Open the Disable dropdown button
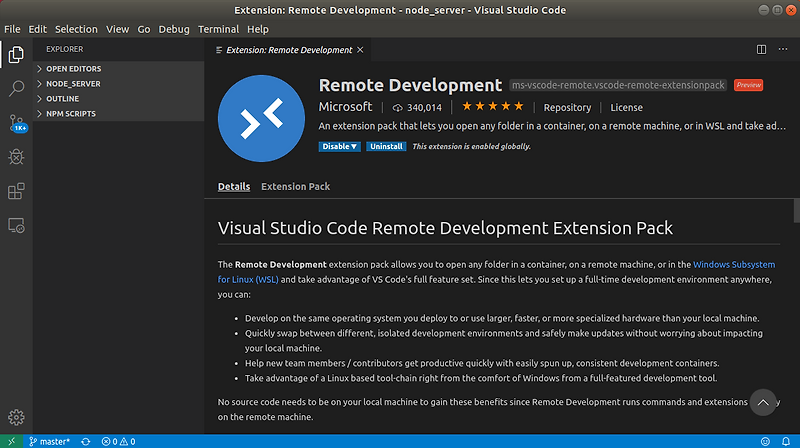The image size is (800, 448). click(339, 146)
